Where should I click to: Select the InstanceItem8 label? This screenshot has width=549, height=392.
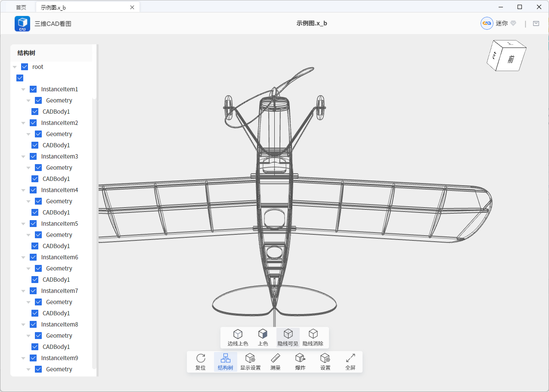[x=60, y=324]
